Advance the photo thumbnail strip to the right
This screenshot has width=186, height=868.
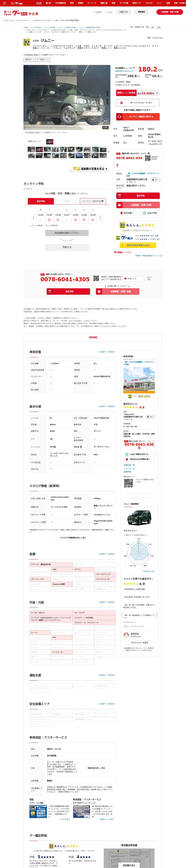[x=108, y=152]
